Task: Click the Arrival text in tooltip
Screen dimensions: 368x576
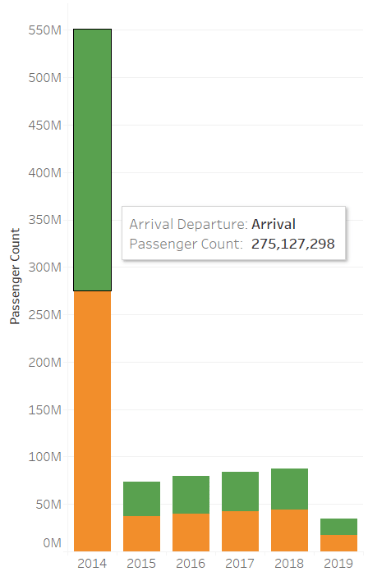Action: 274,224
